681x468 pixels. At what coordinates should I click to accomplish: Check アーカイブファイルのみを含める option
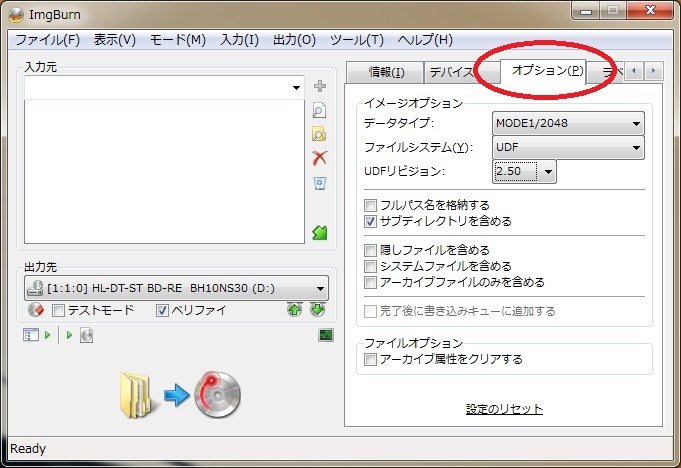click(370, 283)
